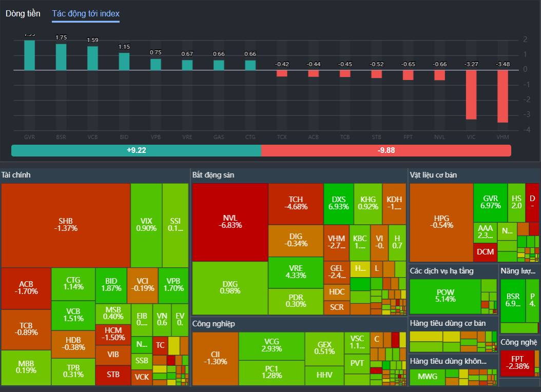
Task: Open the VCK tile
Action: point(142,378)
